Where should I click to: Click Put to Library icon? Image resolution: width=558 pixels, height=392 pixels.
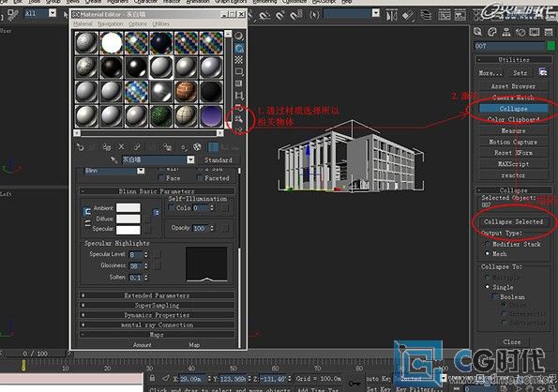click(167, 147)
